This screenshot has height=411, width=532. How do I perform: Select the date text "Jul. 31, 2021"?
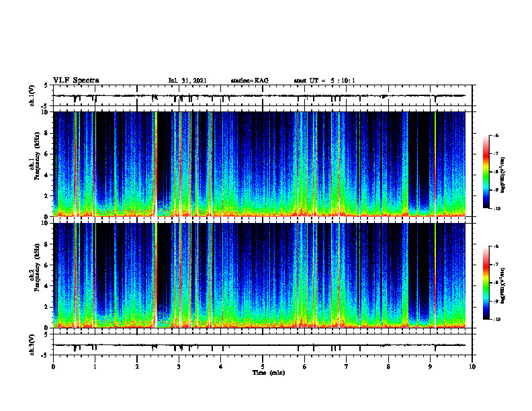pyautogui.click(x=187, y=81)
